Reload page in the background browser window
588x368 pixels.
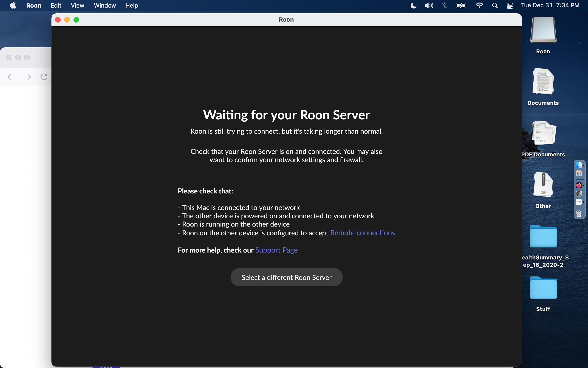(44, 77)
